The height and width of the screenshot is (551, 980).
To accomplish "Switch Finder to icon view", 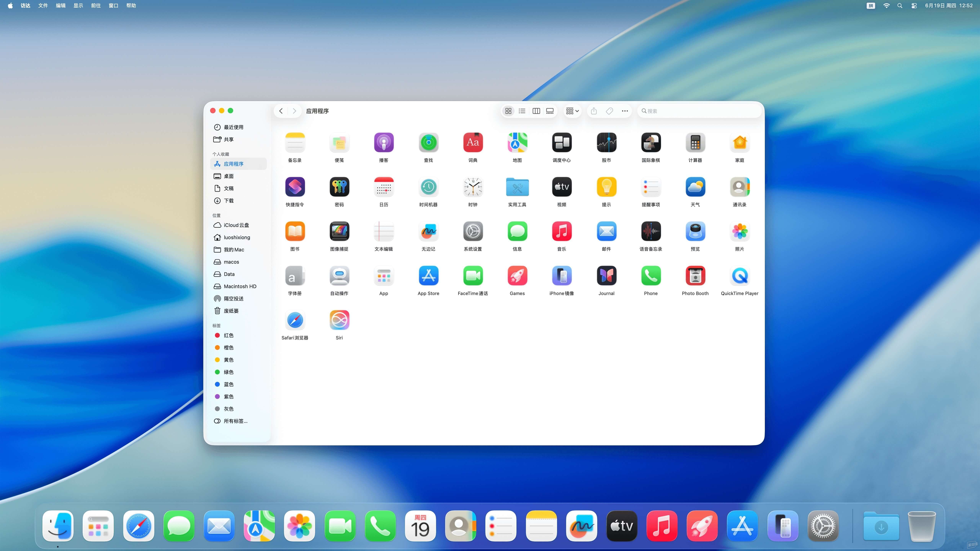I will (508, 111).
